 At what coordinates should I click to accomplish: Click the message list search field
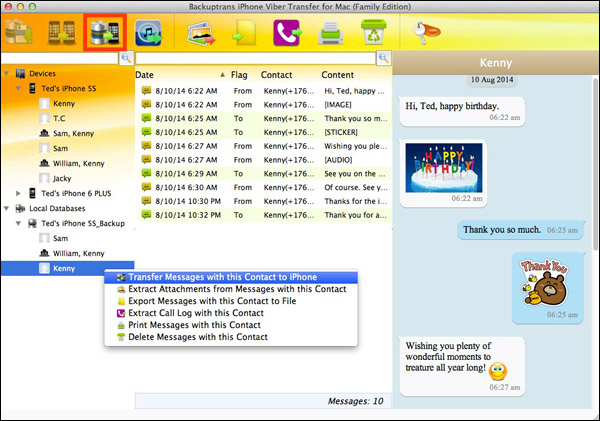click(x=256, y=58)
